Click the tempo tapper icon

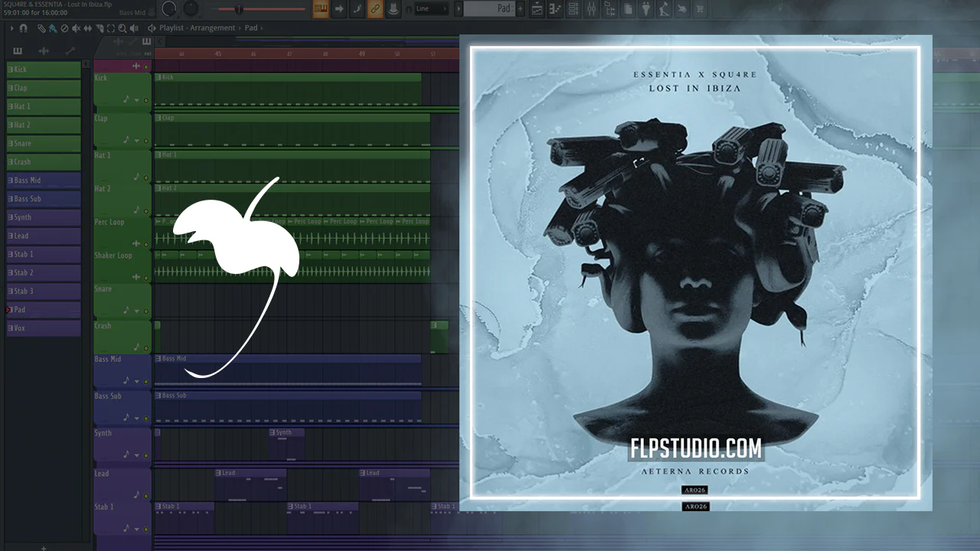click(x=663, y=9)
